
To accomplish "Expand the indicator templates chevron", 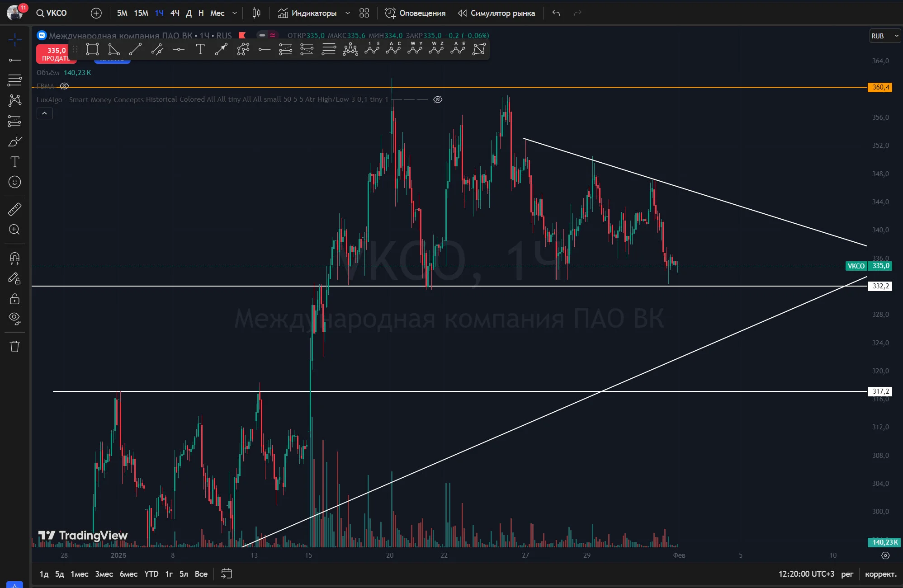I will pos(347,13).
